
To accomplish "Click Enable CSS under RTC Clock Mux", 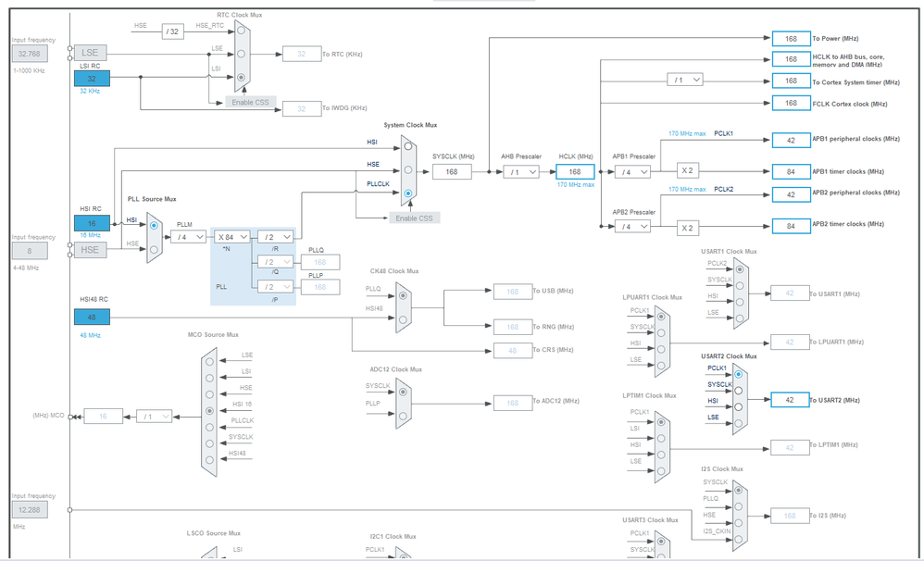I will (250, 102).
